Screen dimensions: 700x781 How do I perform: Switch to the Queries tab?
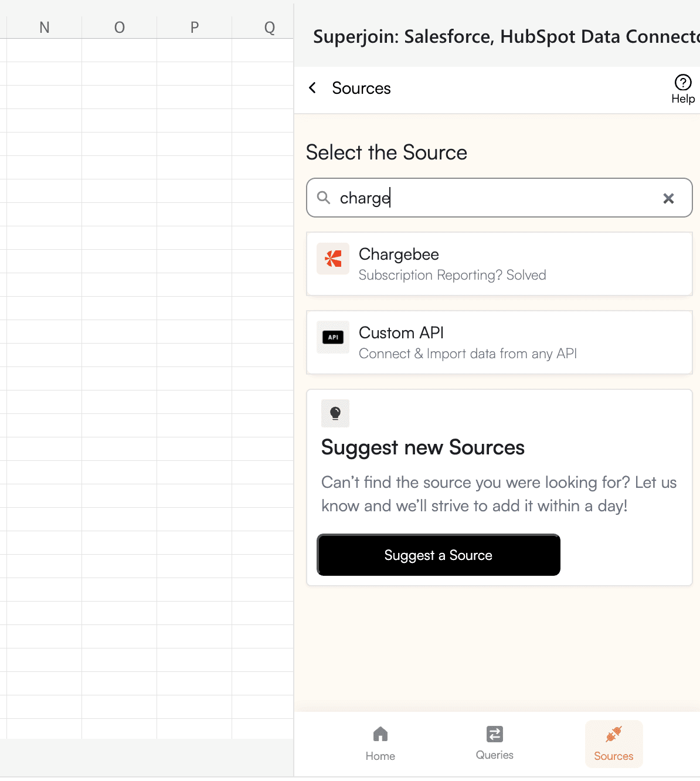click(495, 743)
